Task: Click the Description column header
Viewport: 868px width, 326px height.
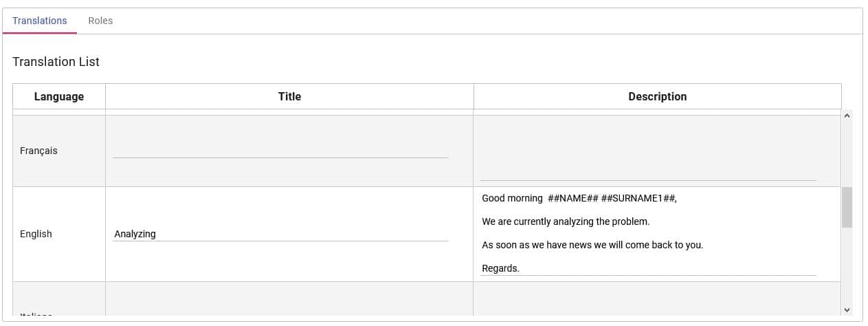Action: pos(657,96)
